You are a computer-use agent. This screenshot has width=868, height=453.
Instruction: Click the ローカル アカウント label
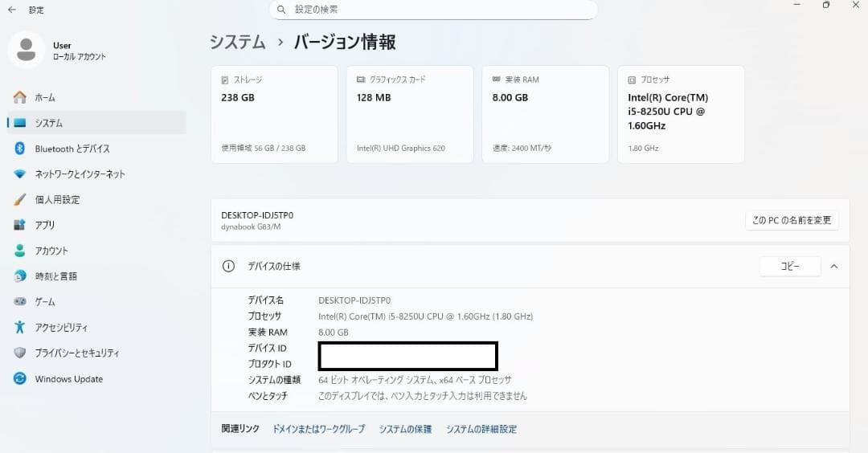(x=79, y=56)
